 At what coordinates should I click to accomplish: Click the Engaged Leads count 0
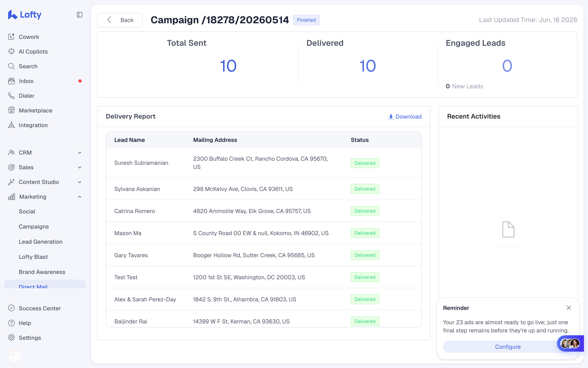[x=507, y=66]
